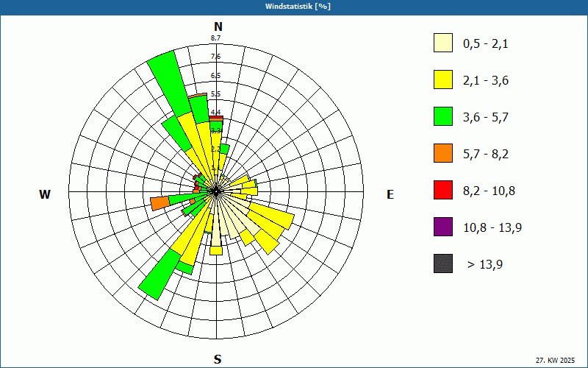
Task: Click the green 3,6 - 5,7 legend swatch
Action: [443, 116]
